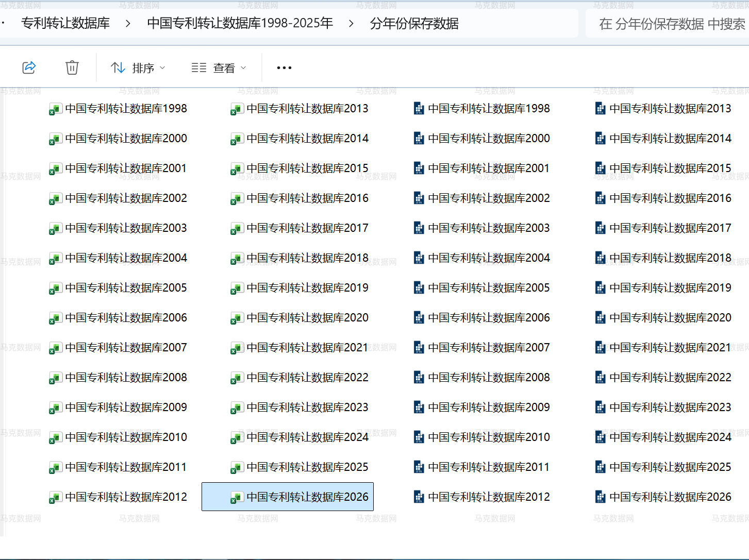749x560 pixels.
Task: Click the Share icon in the toolbar
Action: pyautogui.click(x=29, y=67)
